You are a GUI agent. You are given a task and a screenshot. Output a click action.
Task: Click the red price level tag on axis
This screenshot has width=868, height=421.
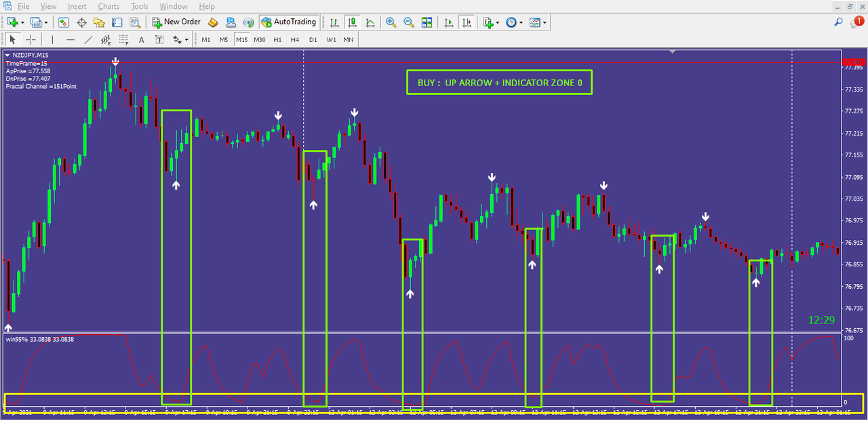coord(853,63)
